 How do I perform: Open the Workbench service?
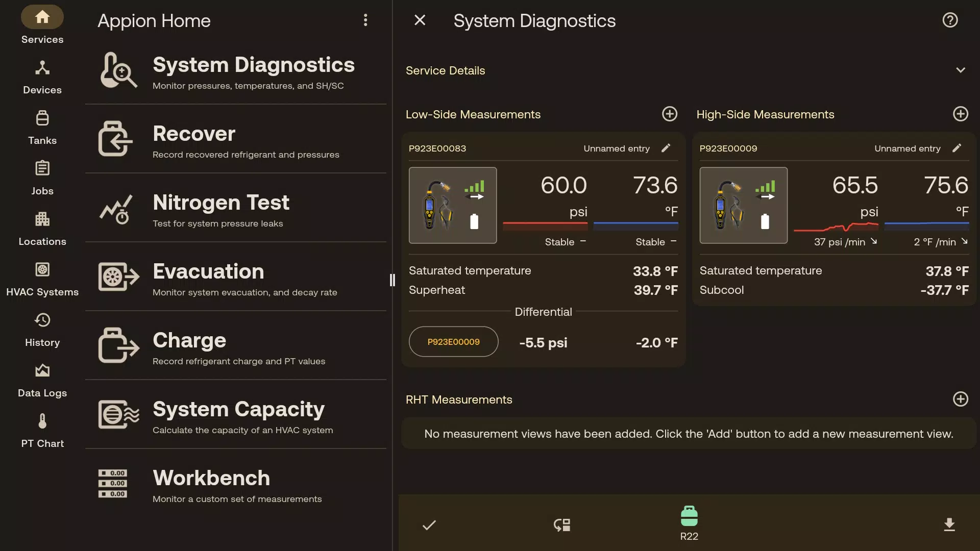(x=236, y=484)
